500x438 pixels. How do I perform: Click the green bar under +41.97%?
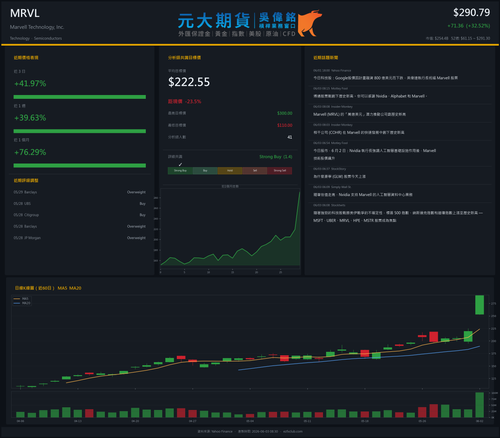80,97
